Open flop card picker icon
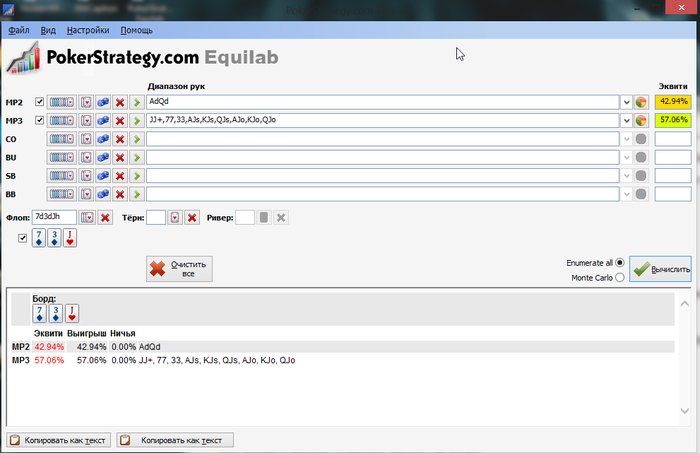The height and width of the screenshot is (453, 700). click(87, 217)
